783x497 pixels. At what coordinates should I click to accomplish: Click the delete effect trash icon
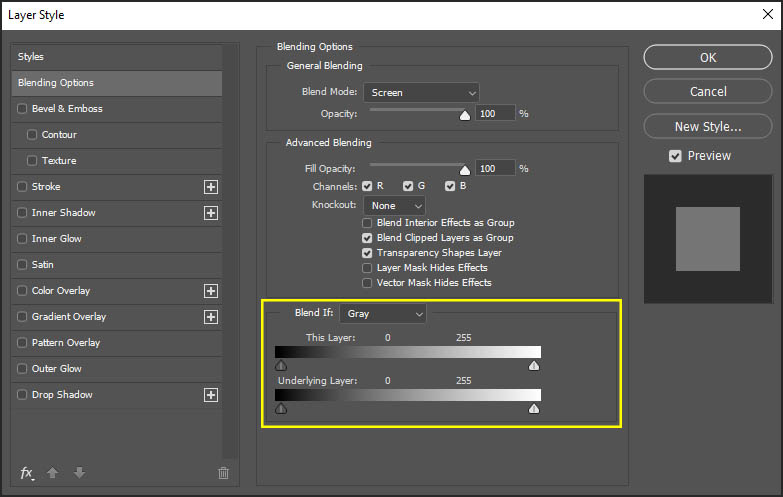[223, 473]
